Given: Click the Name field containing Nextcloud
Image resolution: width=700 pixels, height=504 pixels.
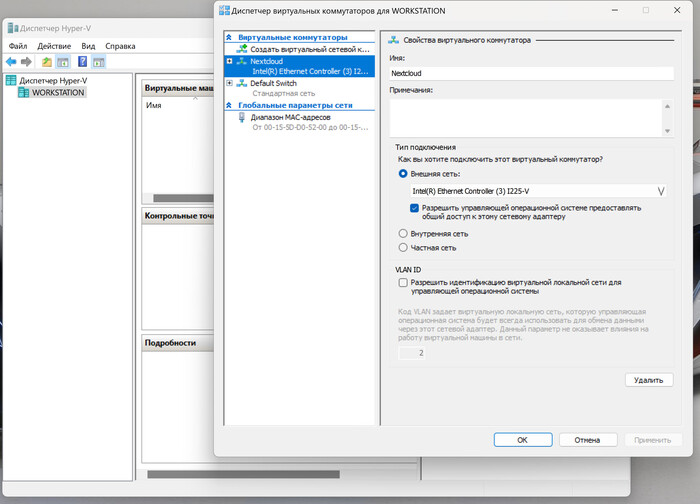Looking at the screenshot, I should pyautogui.click(x=531, y=73).
